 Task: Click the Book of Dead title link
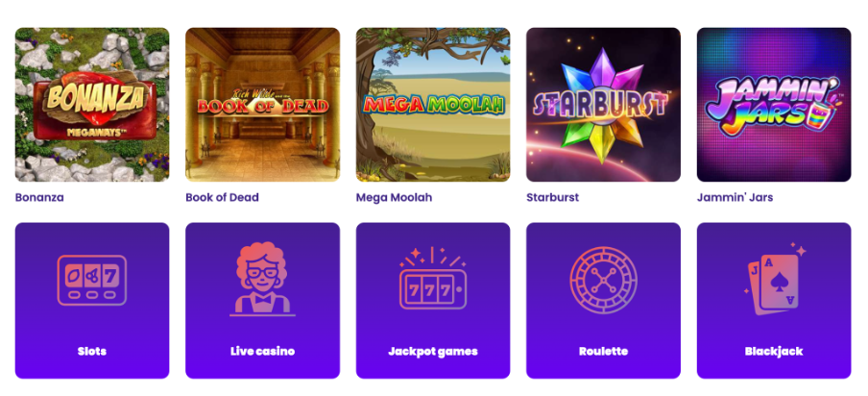[222, 197]
